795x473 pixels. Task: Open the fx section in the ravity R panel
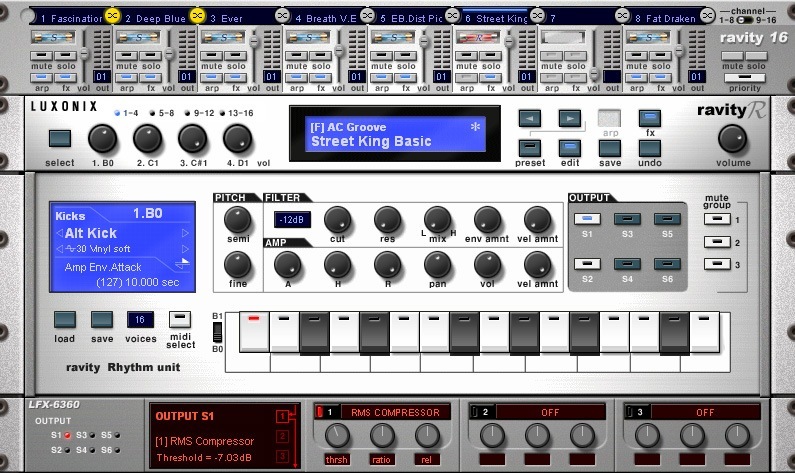(649, 118)
